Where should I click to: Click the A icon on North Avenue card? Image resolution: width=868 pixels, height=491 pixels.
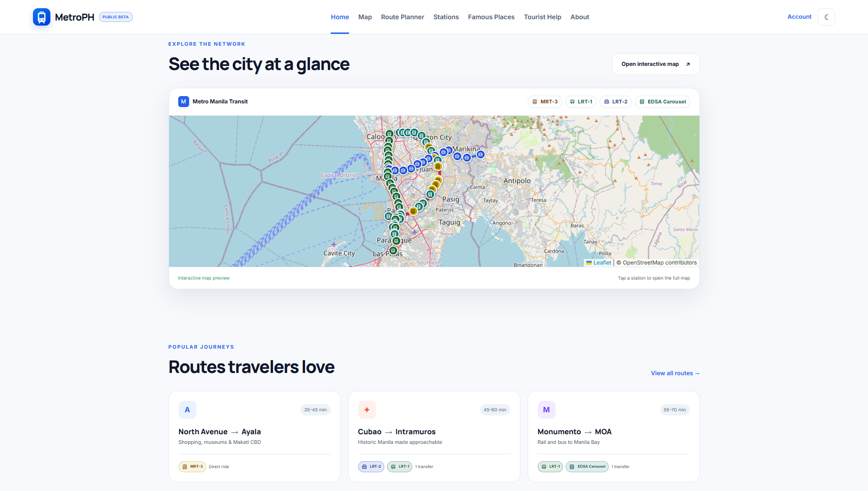[x=187, y=410]
